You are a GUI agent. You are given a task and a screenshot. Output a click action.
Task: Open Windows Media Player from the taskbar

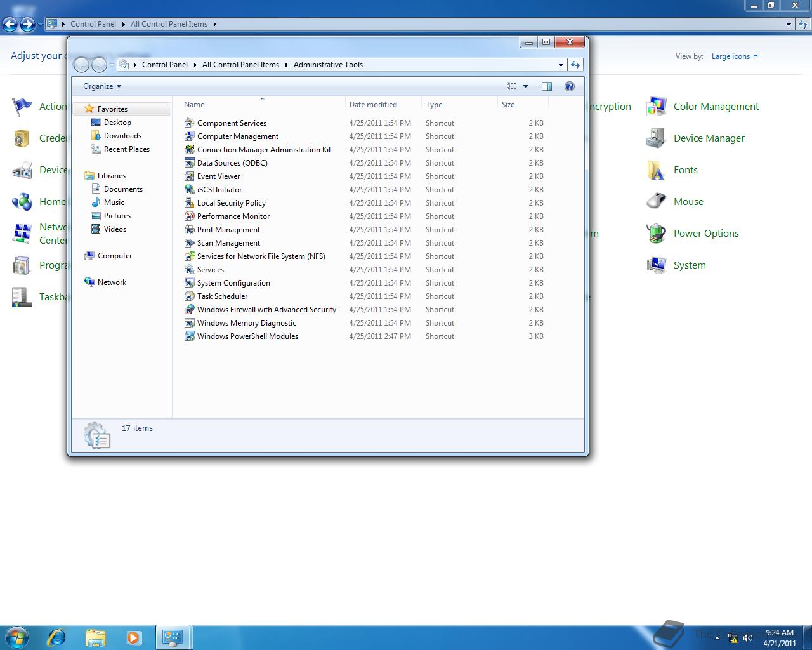133,637
